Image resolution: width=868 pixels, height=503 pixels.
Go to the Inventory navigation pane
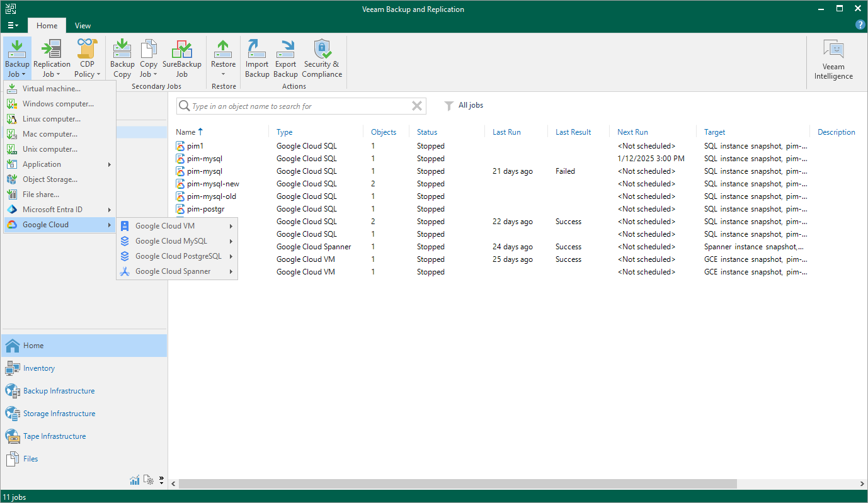coord(39,368)
